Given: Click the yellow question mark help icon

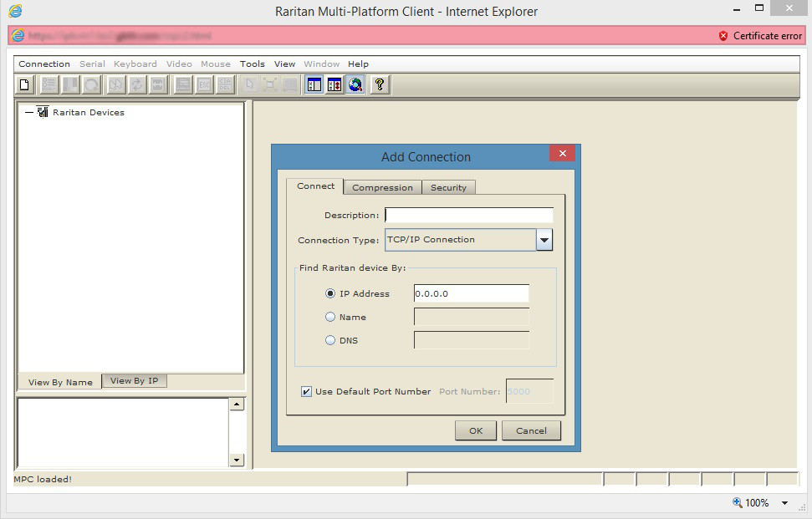Looking at the screenshot, I should pyautogui.click(x=380, y=84).
